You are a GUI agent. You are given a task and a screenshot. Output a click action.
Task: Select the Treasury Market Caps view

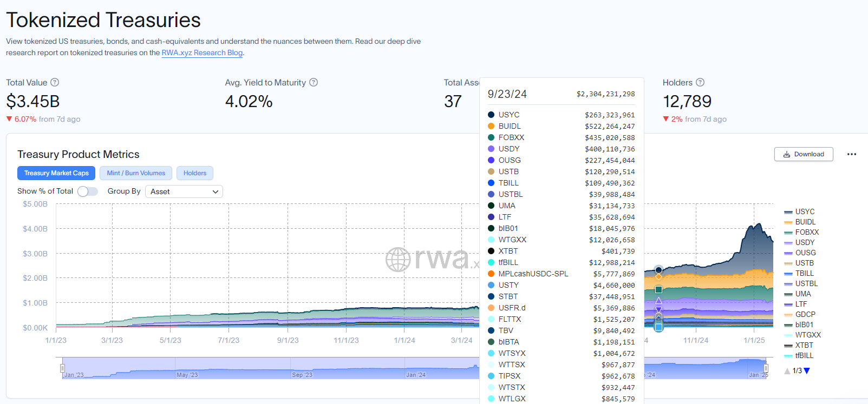[x=56, y=173]
